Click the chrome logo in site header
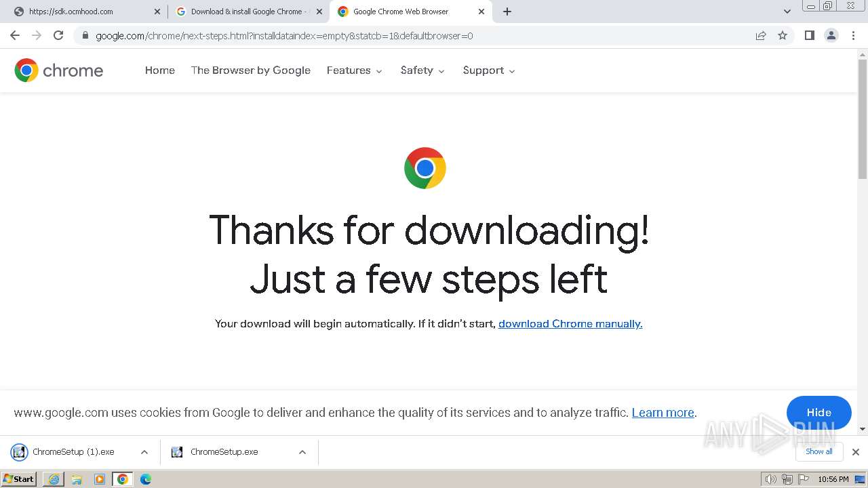 point(59,70)
